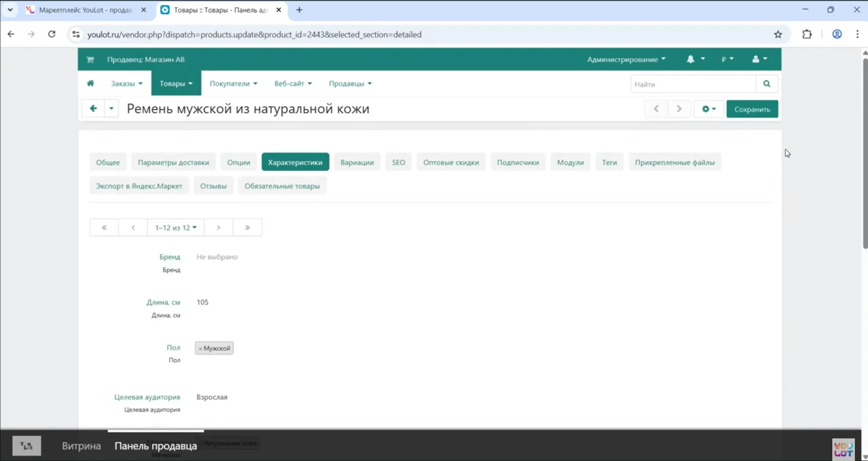Remove the Мужской tag from Пол
Image resolution: width=868 pixels, height=461 pixels.
[x=200, y=348]
